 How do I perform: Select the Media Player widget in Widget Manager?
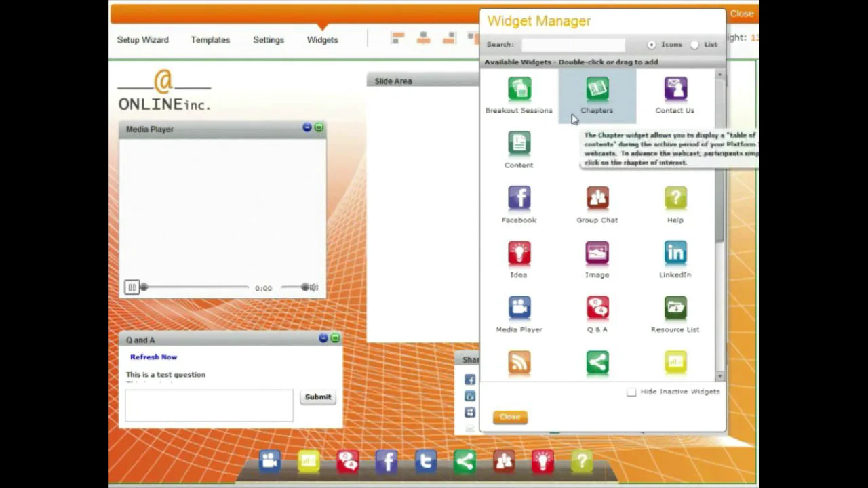(519, 308)
